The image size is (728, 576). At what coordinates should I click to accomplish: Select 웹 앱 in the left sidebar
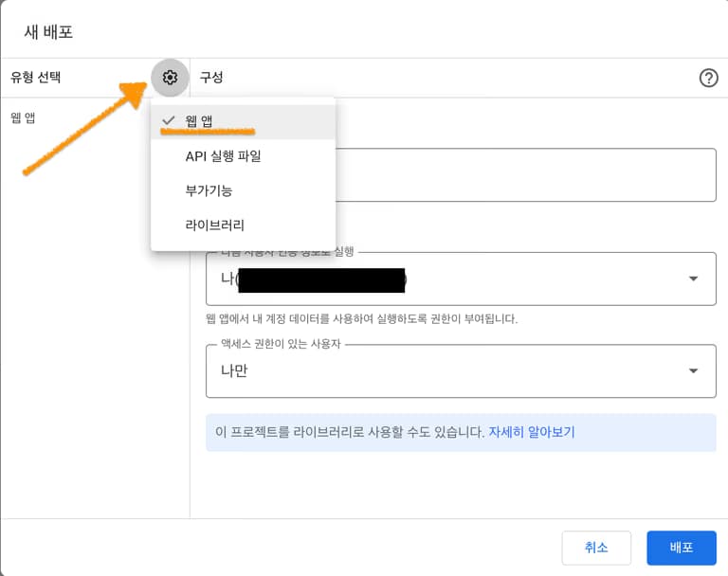click(24, 118)
